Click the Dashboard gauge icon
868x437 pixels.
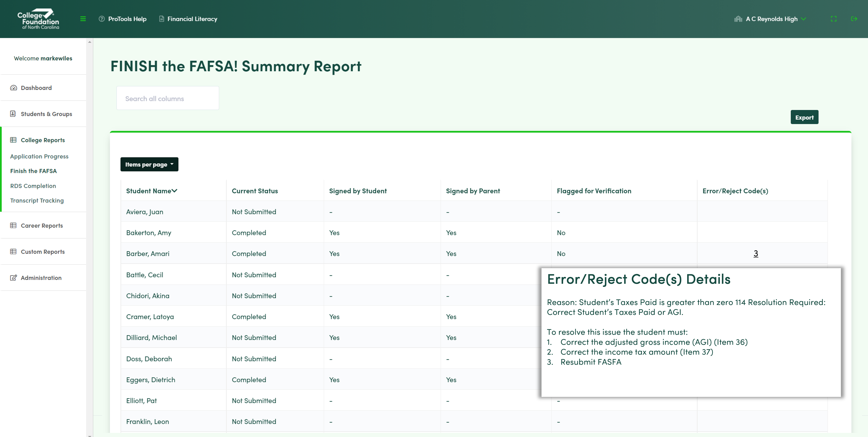pyautogui.click(x=13, y=88)
